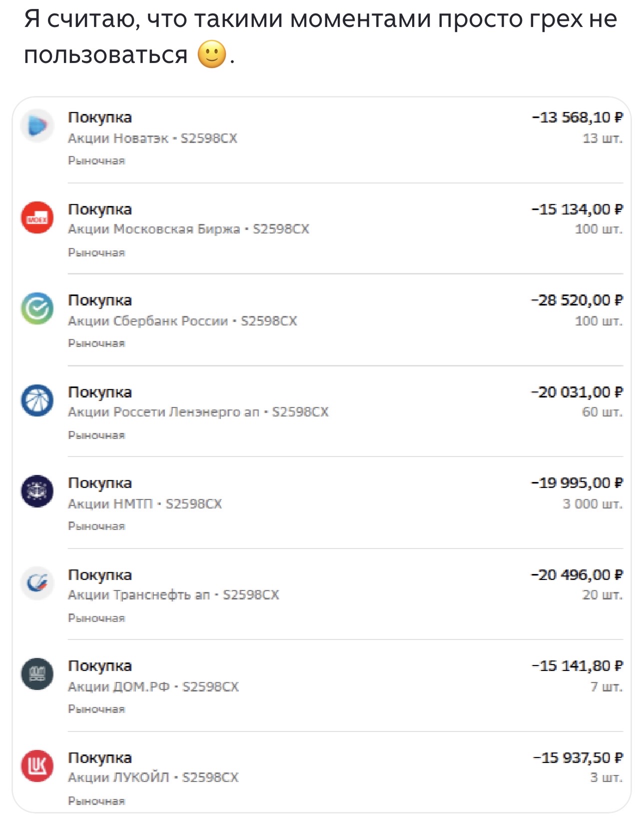This screenshot has height=823, width=644.
Task: Open Акции Московская Биржа transaction text
Action: (x=188, y=229)
